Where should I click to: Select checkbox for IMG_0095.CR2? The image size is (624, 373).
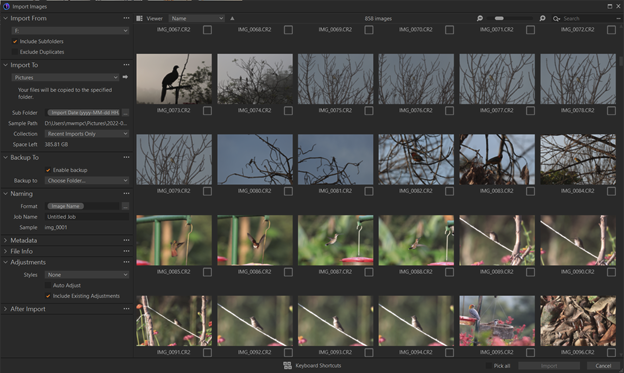point(530,352)
